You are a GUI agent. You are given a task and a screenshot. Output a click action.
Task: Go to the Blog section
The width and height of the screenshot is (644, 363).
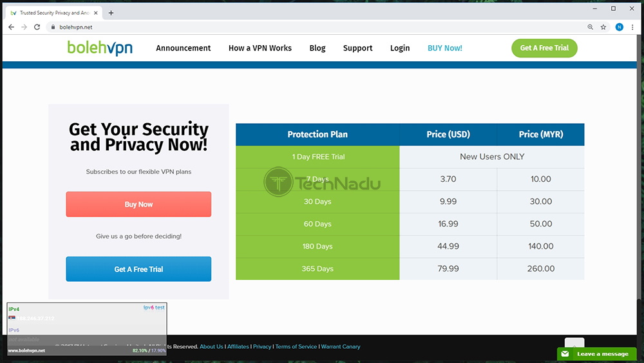tap(317, 48)
